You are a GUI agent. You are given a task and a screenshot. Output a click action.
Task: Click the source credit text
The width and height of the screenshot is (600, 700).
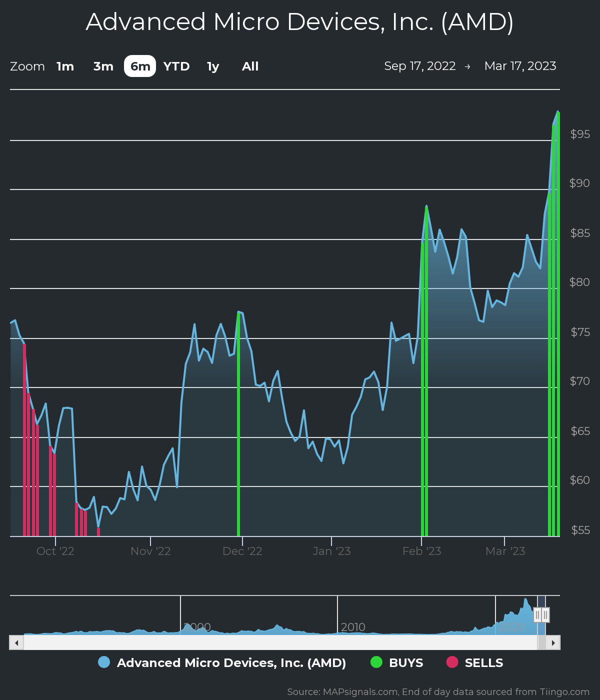coord(438,692)
